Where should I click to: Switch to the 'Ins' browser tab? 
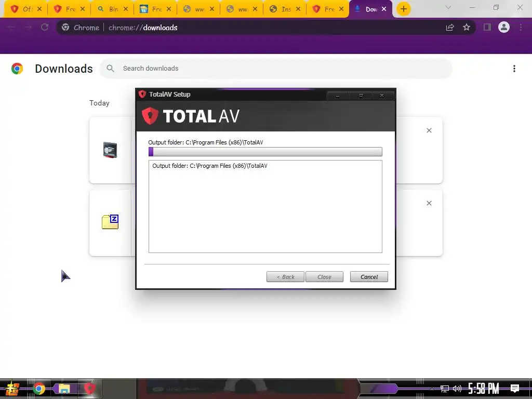click(x=281, y=9)
